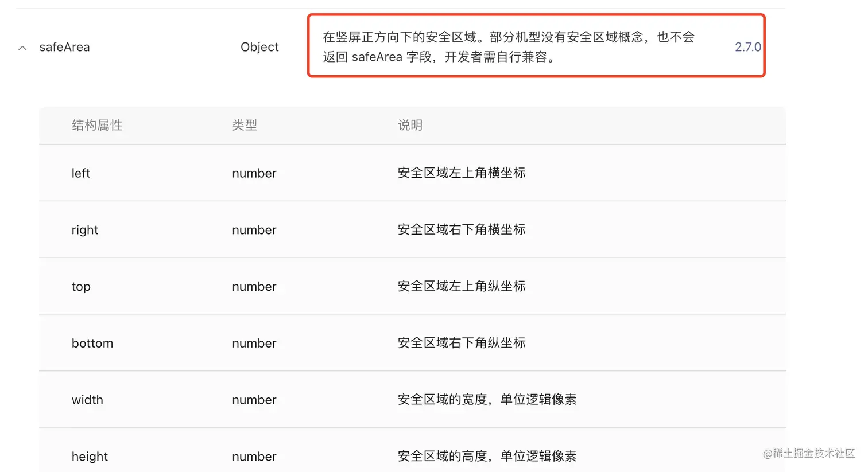The image size is (868, 472).
Task: Select the top property cell
Action: tap(81, 287)
